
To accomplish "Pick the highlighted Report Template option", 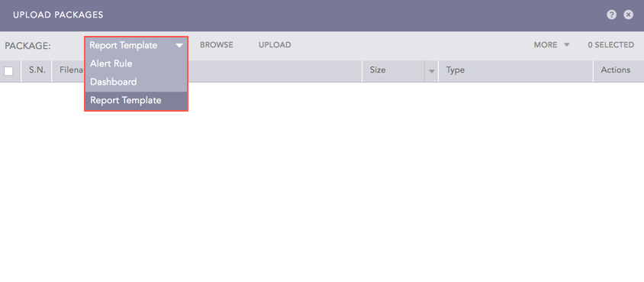I will [x=137, y=100].
